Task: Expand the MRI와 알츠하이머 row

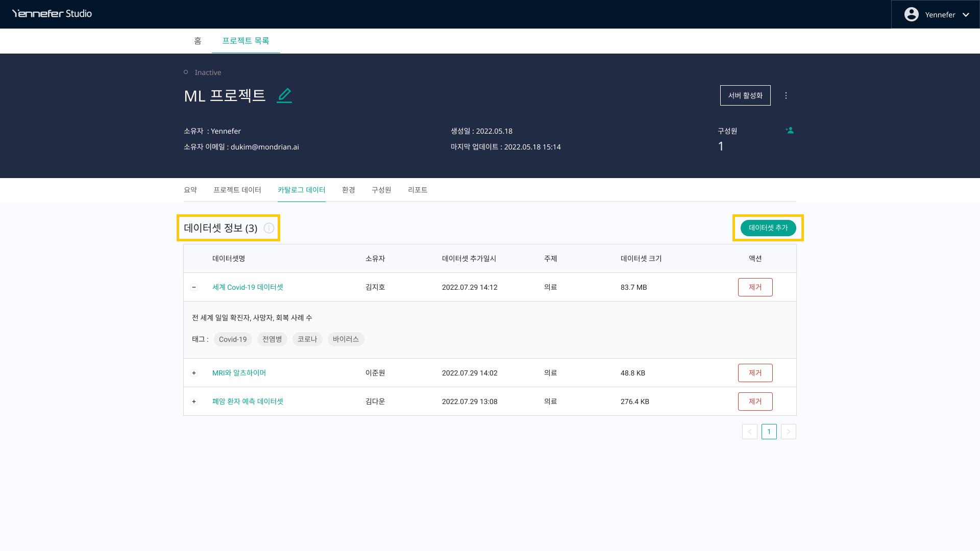Action: (194, 373)
